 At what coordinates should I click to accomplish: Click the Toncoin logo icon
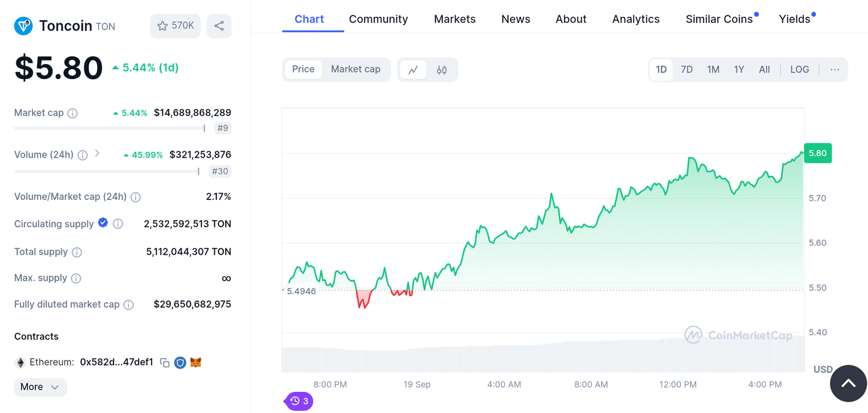tap(23, 25)
